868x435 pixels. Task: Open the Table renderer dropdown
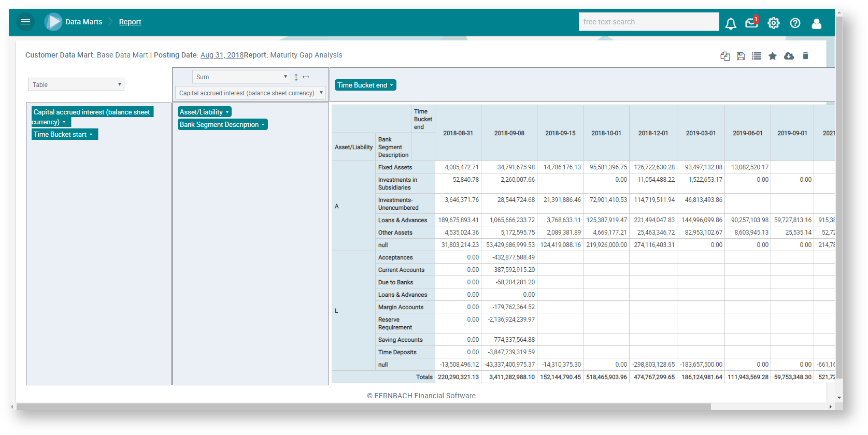click(76, 84)
